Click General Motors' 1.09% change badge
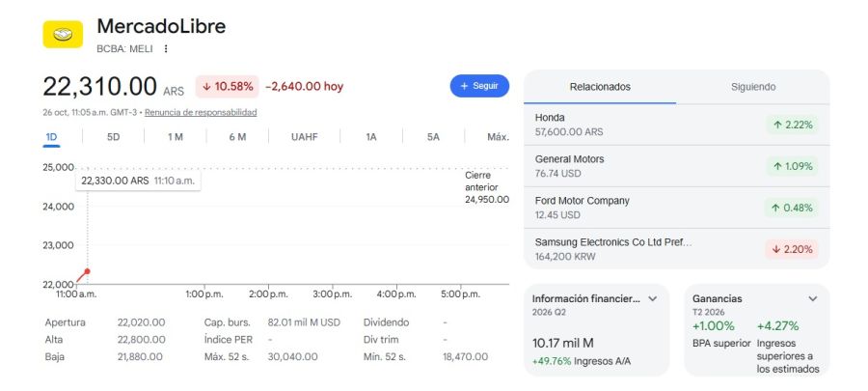This screenshot has width=868, height=391. click(792, 166)
